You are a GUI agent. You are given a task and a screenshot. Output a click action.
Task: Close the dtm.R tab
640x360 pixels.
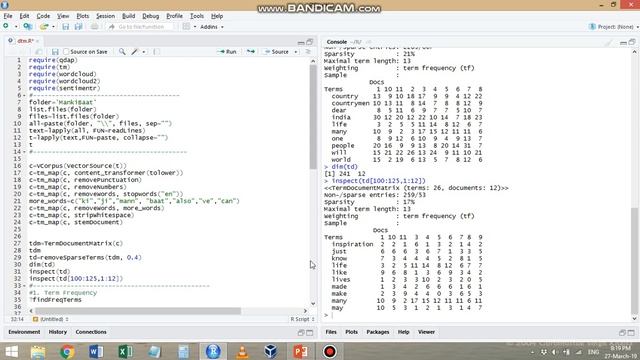(38, 41)
